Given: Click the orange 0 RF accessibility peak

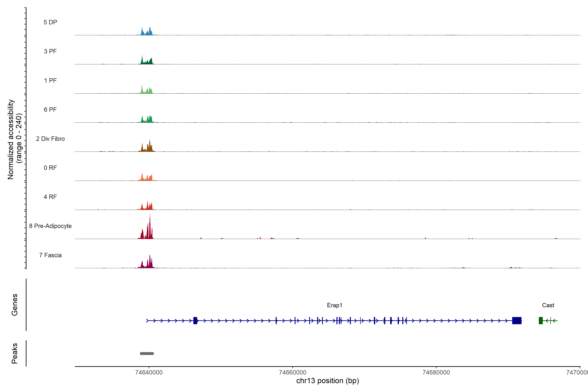Looking at the screenshot, I should (x=147, y=178).
